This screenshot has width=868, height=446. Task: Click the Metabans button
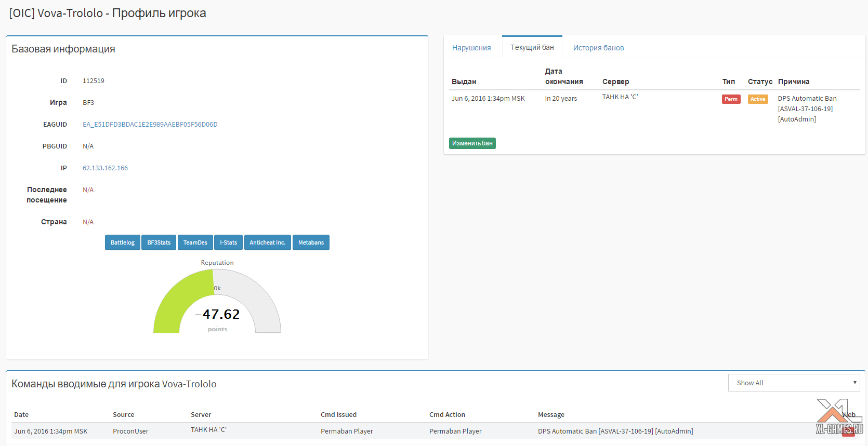311,242
